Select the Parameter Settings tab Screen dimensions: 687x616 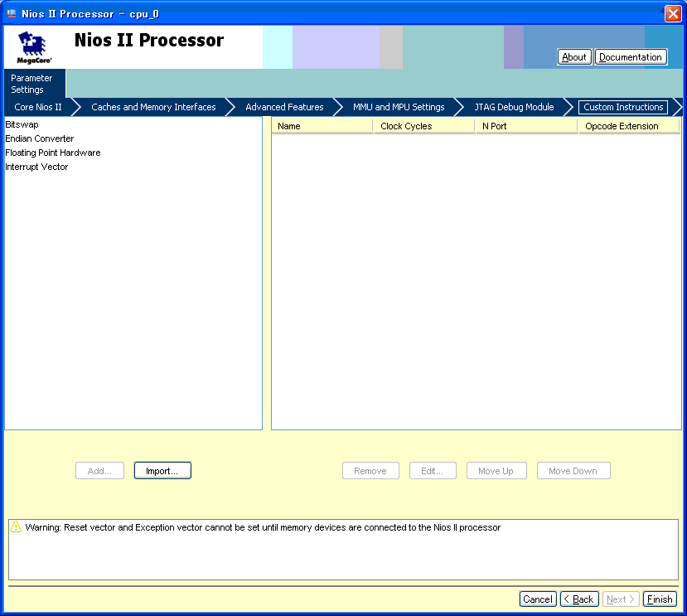[x=35, y=83]
